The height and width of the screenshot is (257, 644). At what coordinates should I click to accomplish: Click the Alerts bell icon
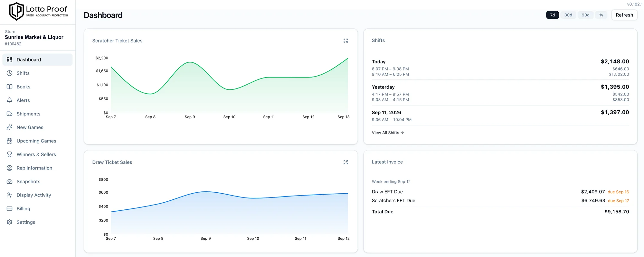click(10, 100)
